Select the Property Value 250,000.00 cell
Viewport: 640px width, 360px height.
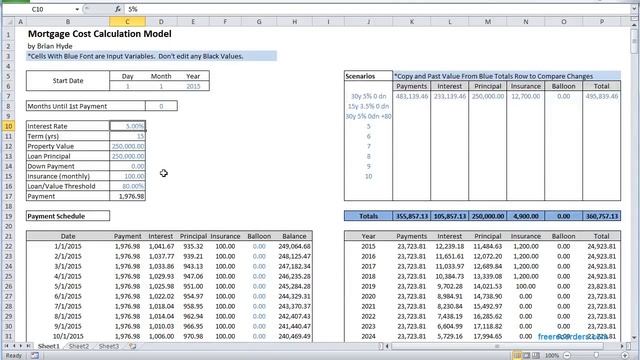pyautogui.click(x=127, y=146)
